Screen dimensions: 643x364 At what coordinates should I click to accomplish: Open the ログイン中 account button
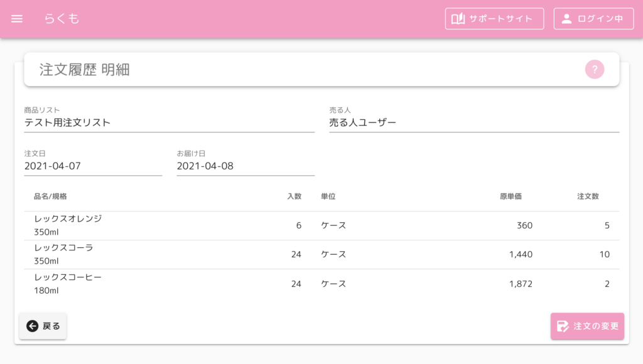[x=593, y=19]
